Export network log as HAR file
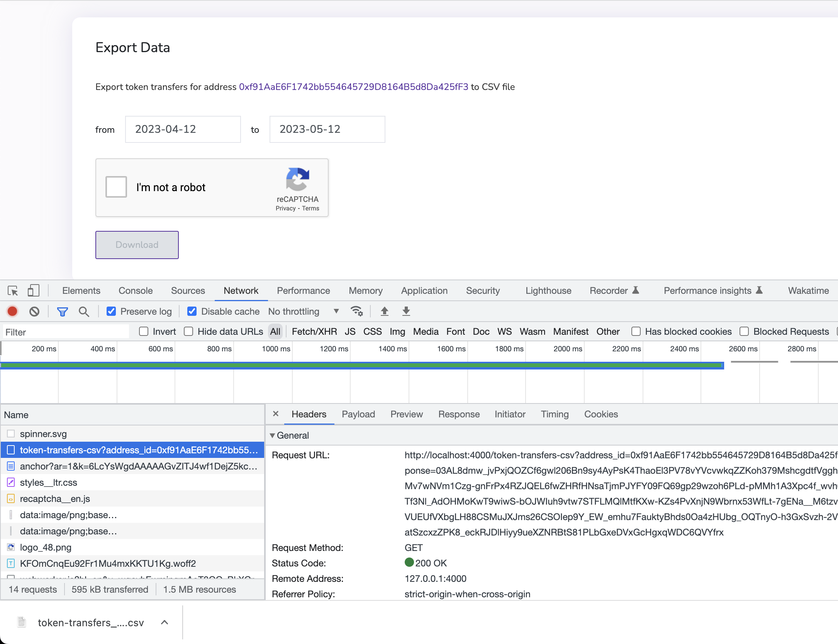The width and height of the screenshot is (838, 644). 406,311
